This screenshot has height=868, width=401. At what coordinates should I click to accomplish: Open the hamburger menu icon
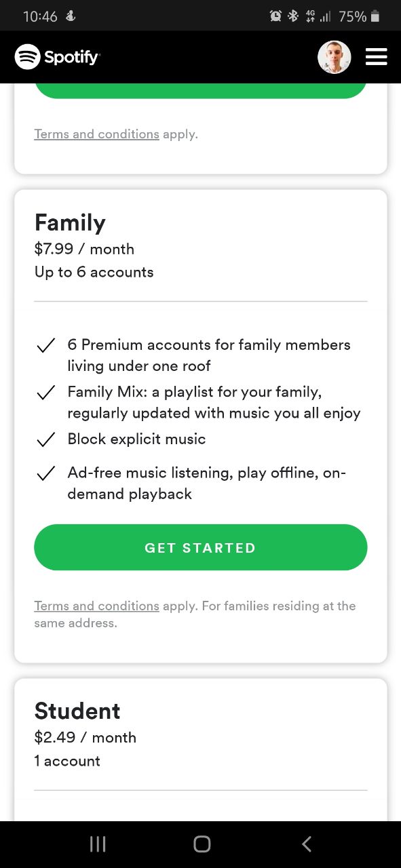pyautogui.click(x=376, y=57)
